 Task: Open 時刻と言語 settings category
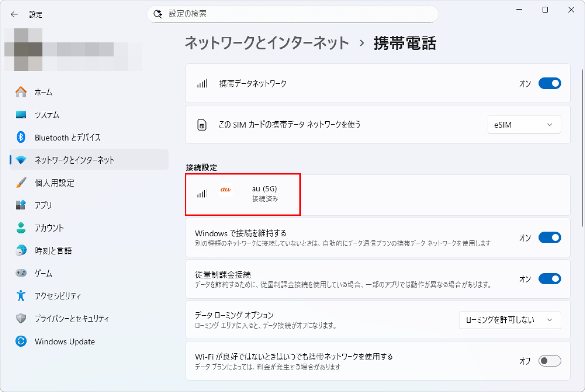(x=89, y=251)
